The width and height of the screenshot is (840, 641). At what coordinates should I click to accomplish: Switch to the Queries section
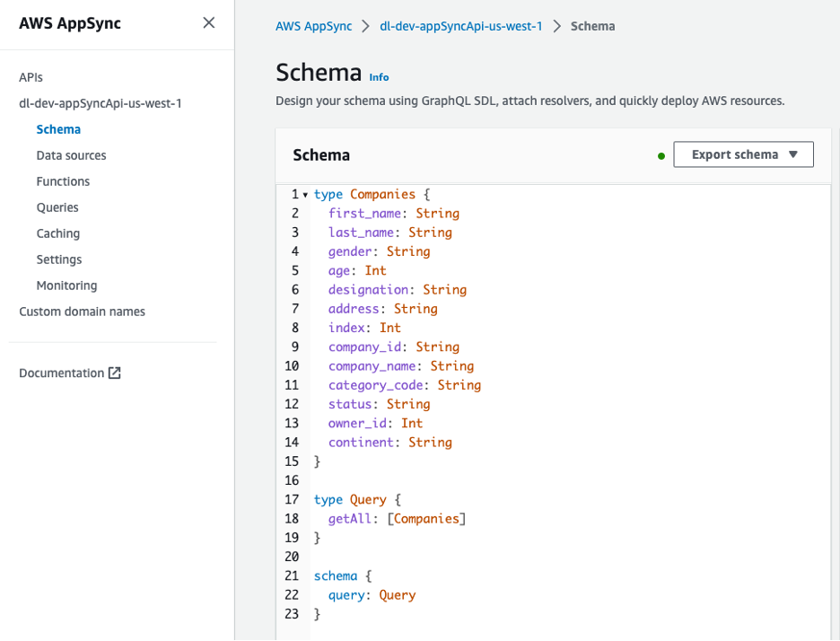pyautogui.click(x=57, y=207)
